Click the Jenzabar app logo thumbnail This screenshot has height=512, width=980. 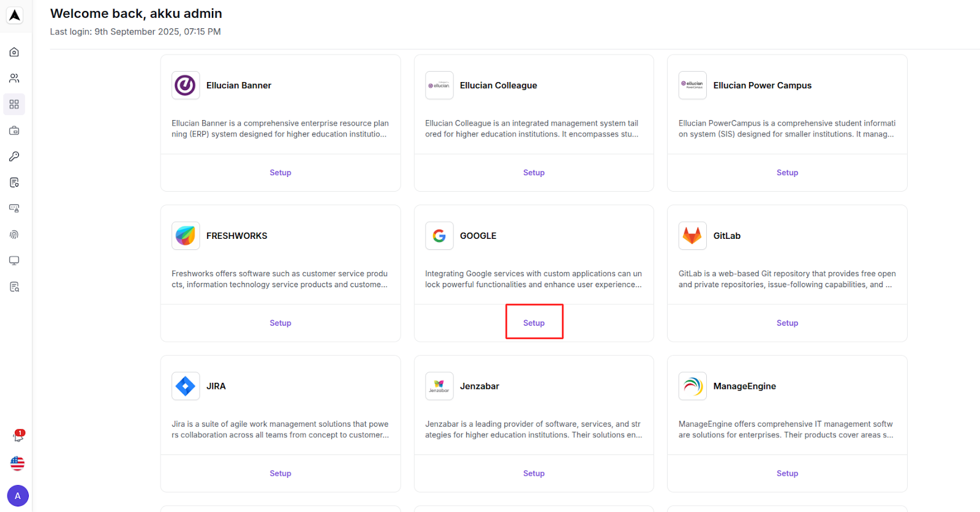(x=439, y=386)
